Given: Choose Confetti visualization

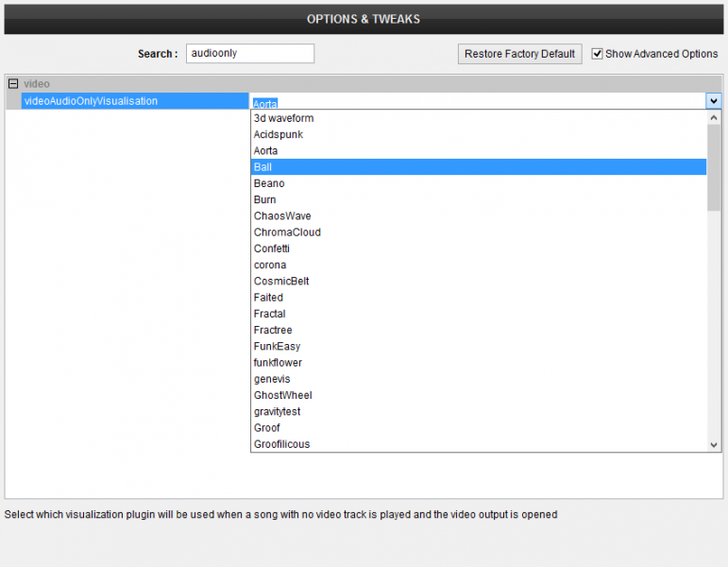Looking at the screenshot, I should pos(479,249).
